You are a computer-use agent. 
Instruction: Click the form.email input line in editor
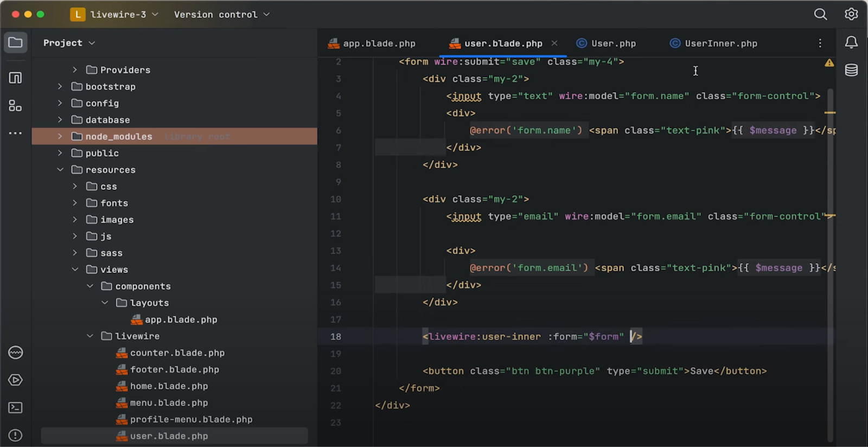point(640,216)
